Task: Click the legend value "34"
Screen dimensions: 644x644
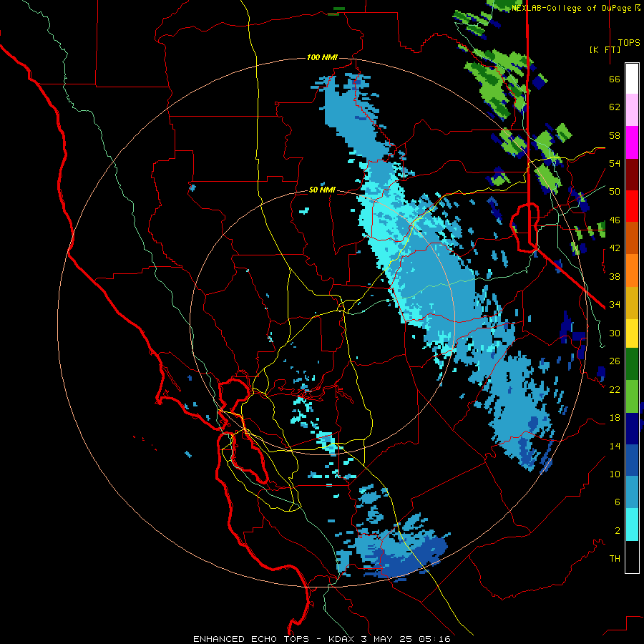Action: [x=615, y=305]
